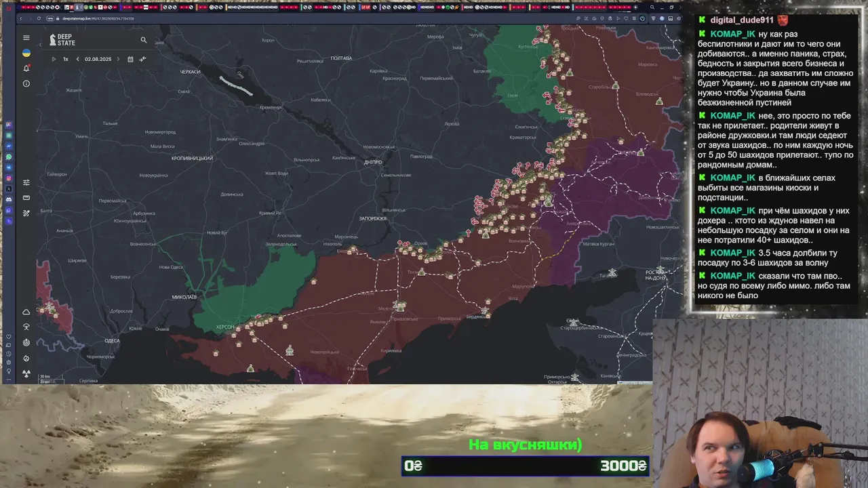Reload the deepstatemap.live page

click(x=39, y=18)
